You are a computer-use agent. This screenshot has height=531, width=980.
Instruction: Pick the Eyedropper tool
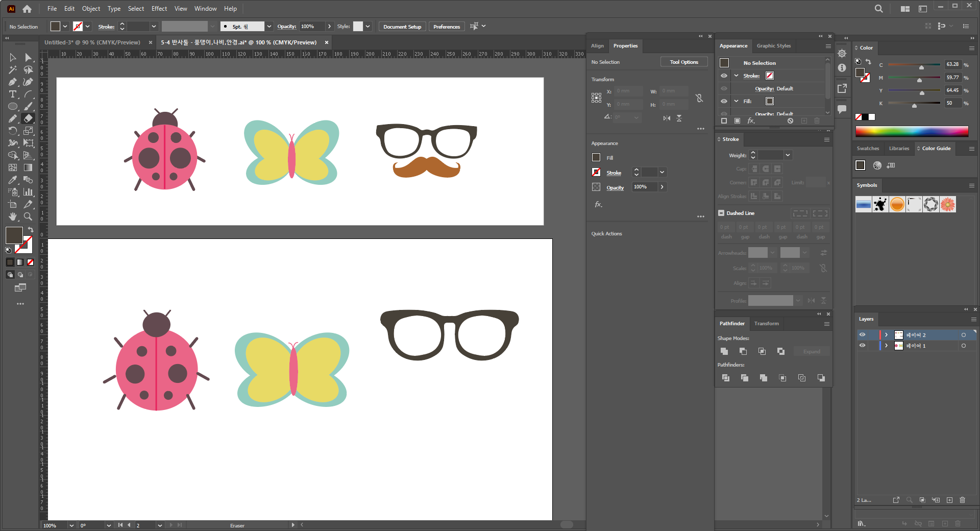(x=13, y=180)
